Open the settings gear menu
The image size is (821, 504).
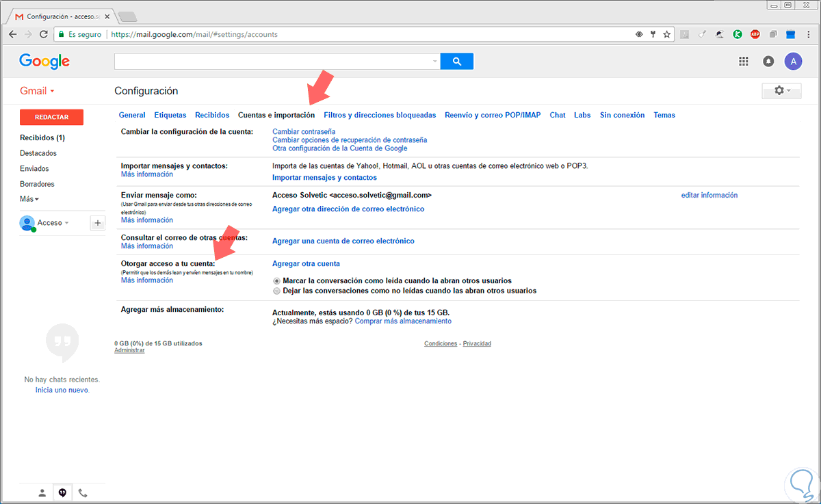pos(781,91)
